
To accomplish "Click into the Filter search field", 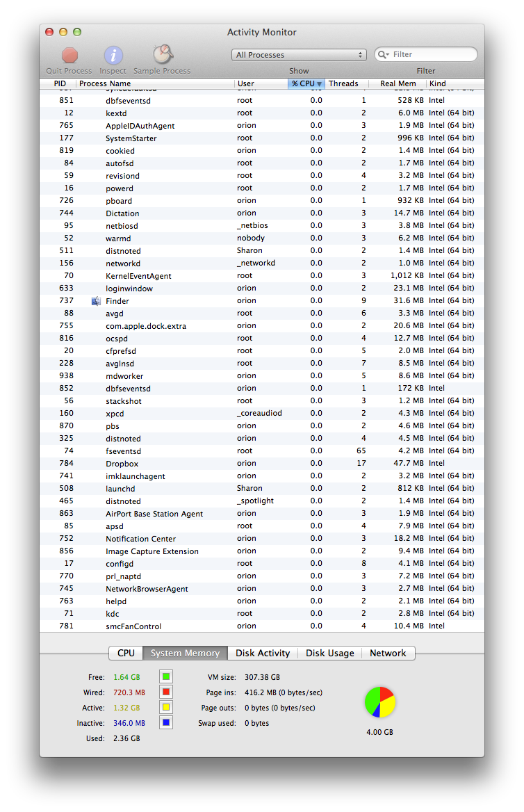I will tap(425, 54).
